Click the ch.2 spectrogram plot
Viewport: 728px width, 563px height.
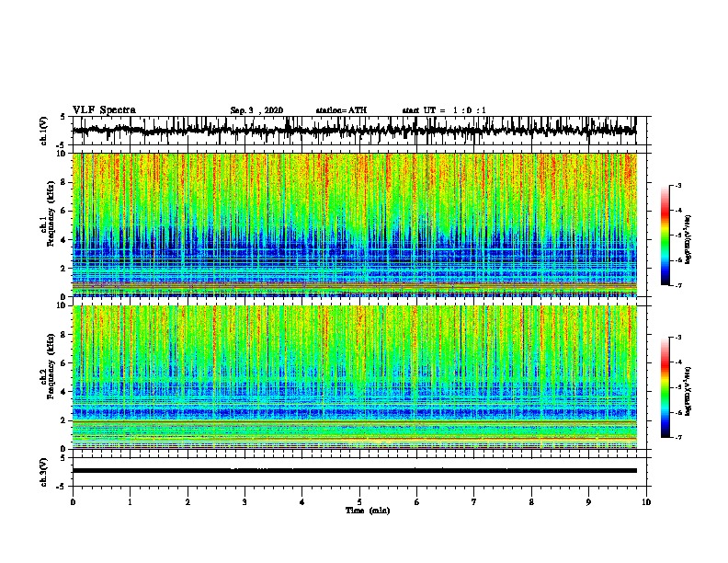click(x=355, y=377)
